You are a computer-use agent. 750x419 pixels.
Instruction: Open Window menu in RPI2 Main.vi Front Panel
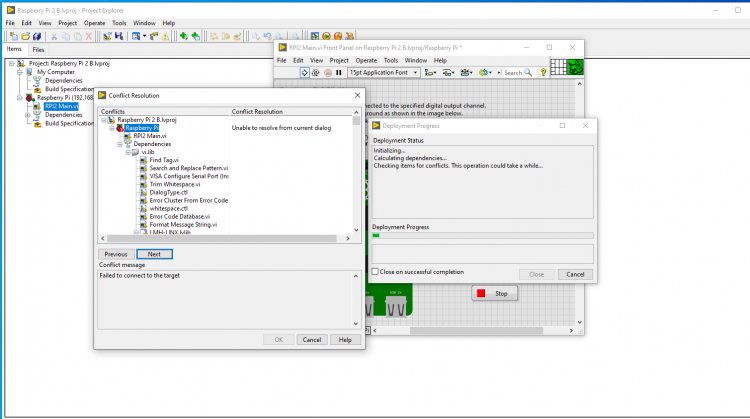click(x=416, y=60)
